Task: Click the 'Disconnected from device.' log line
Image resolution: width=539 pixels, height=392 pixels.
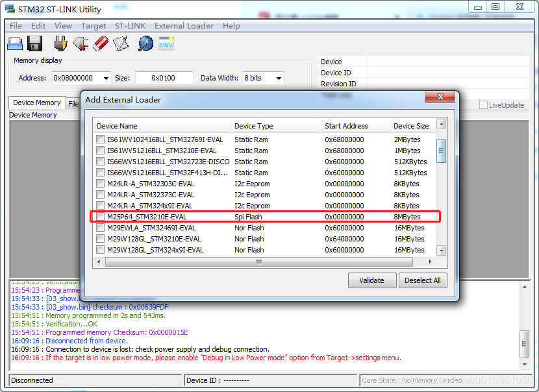Action: click(x=69, y=341)
